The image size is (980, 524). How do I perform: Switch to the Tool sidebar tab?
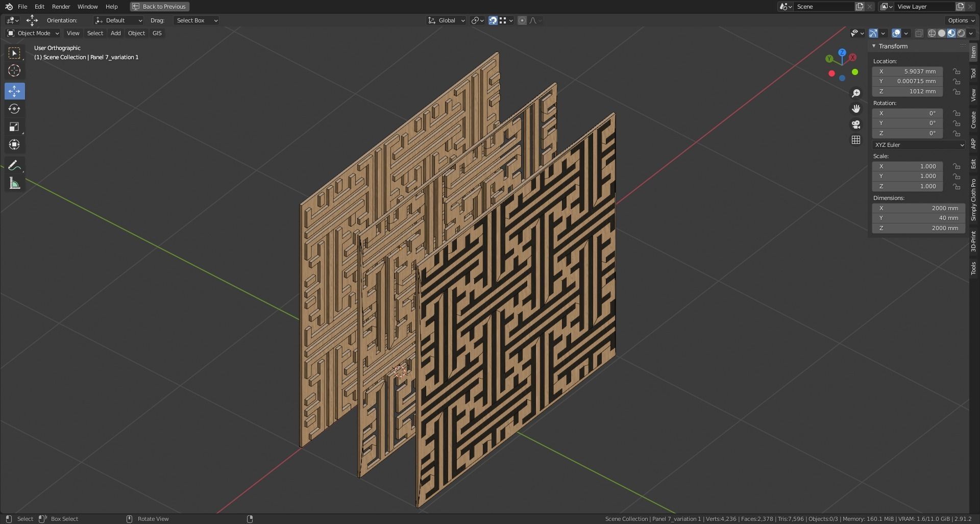(x=973, y=73)
